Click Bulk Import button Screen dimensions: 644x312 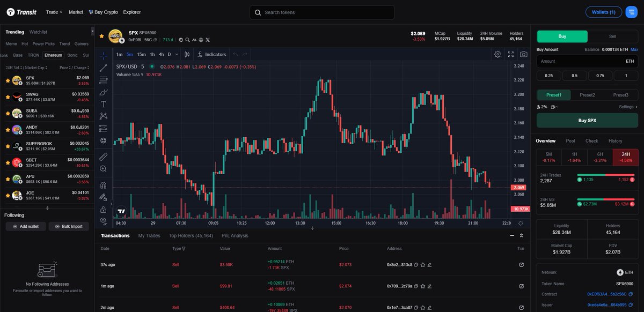(x=69, y=226)
